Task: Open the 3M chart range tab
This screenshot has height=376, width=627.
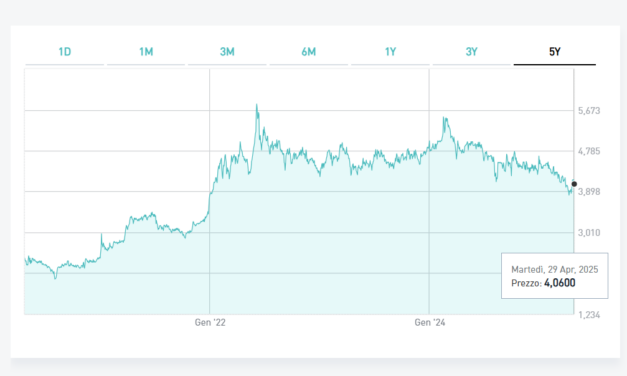Action: tap(227, 52)
